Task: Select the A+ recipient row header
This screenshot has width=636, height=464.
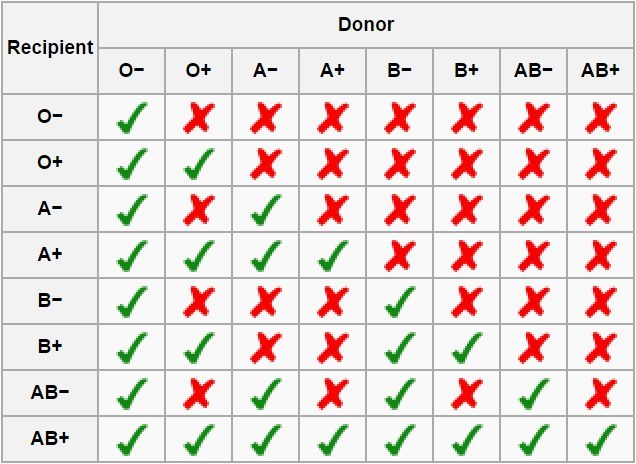Action: pyautogui.click(x=50, y=256)
